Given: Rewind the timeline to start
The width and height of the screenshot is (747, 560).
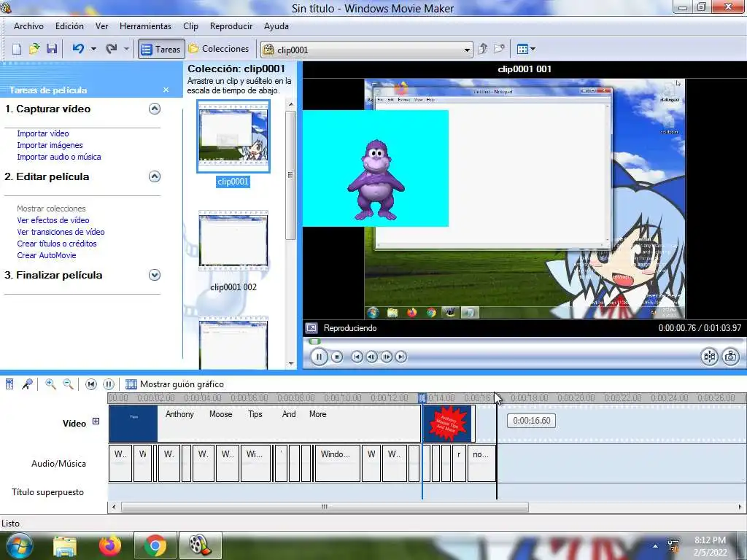Looking at the screenshot, I should pos(91,384).
